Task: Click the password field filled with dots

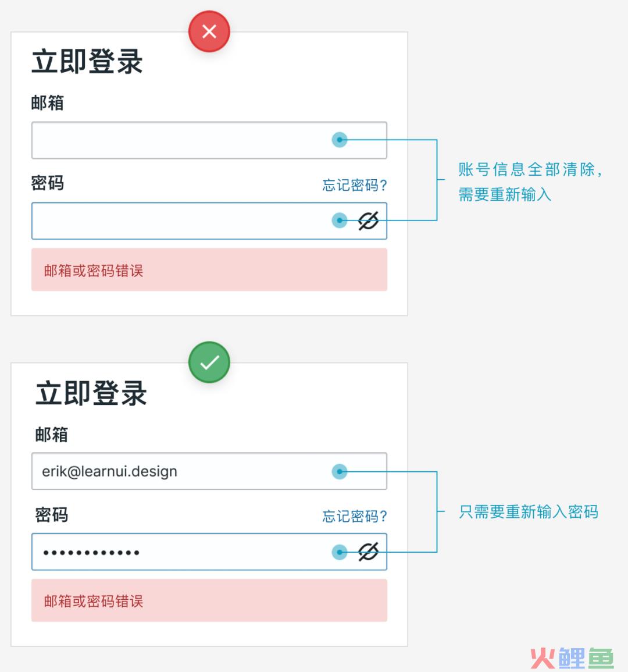Action: pyautogui.click(x=174, y=552)
